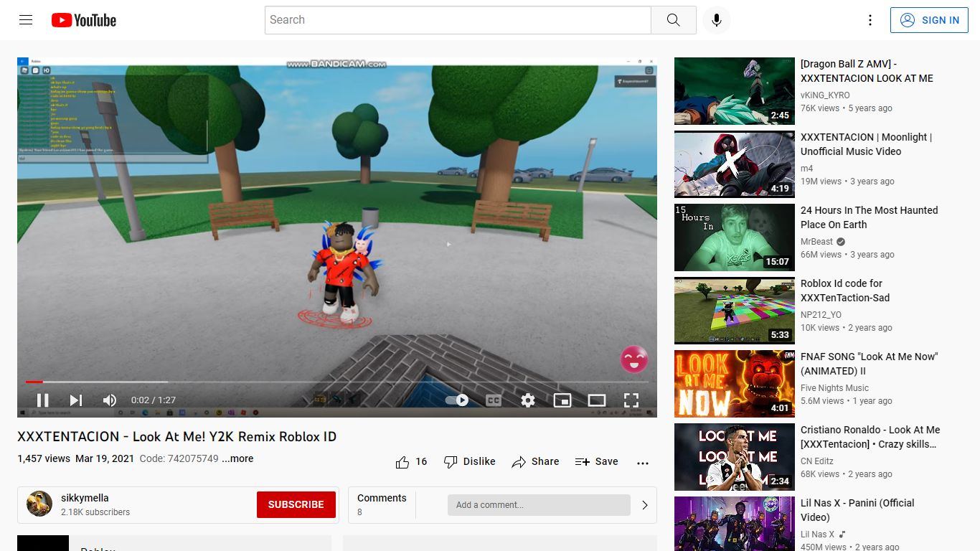The image size is (980, 551).
Task: Focus the Search input box
Action: point(458,20)
